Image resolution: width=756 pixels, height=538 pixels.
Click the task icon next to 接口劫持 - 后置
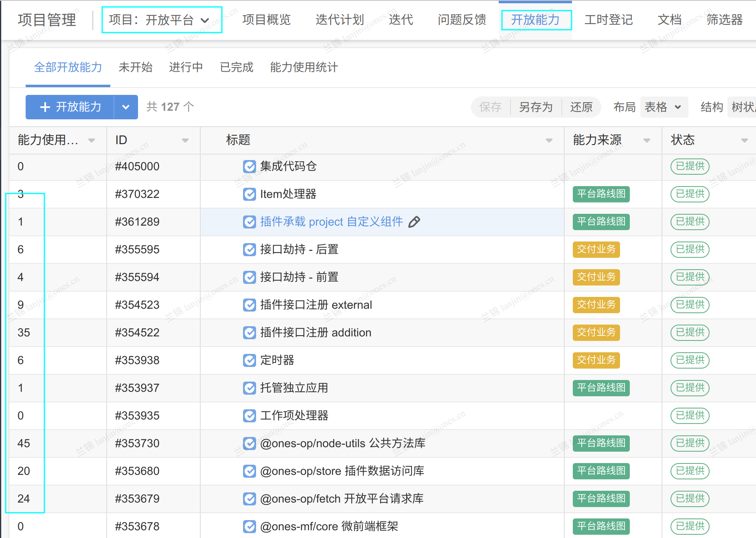pos(249,250)
